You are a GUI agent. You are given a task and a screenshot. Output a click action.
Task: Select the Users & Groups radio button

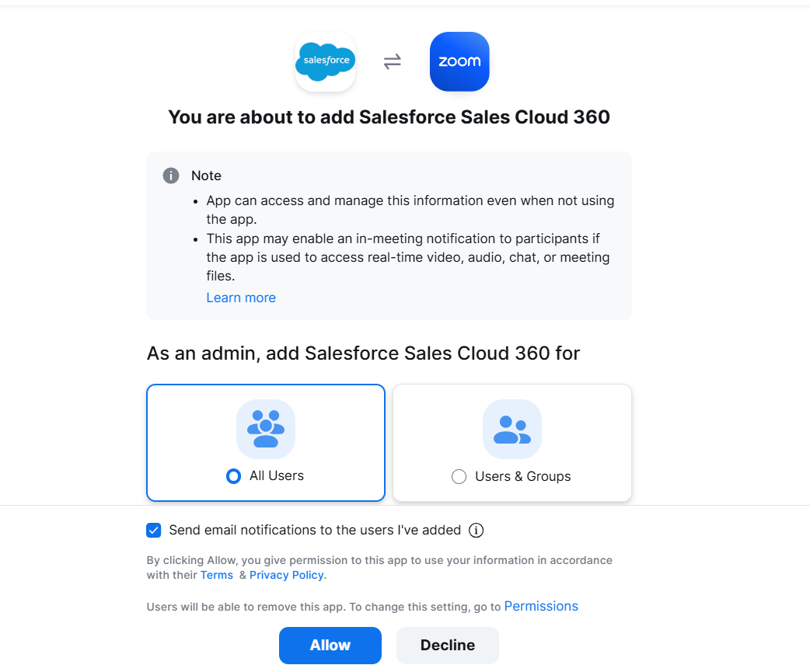click(x=459, y=476)
